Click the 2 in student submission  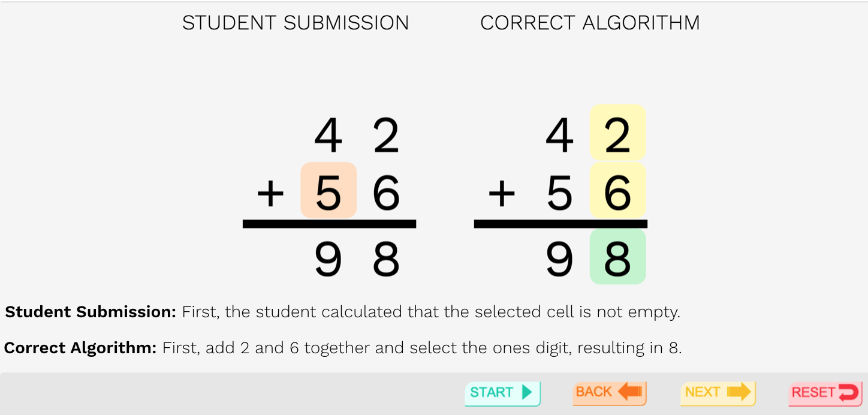(x=386, y=136)
